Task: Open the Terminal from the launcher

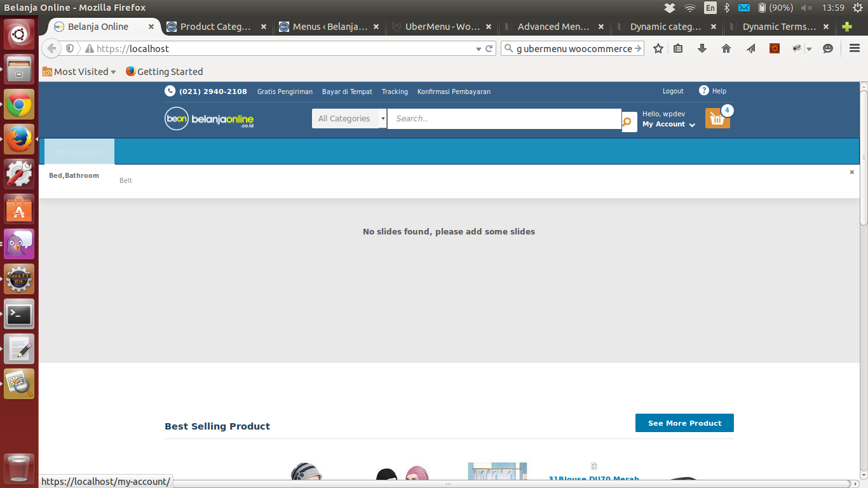Action: [x=19, y=313]
